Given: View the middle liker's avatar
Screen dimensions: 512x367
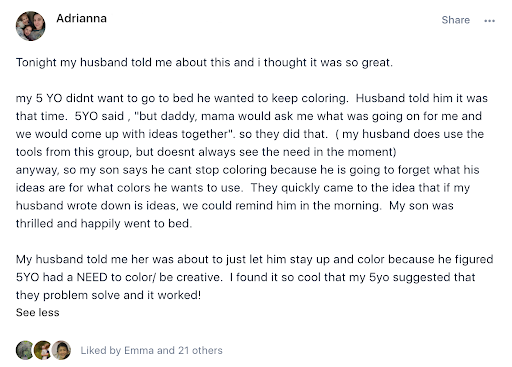Looking at the screenshot, I should (x=43, y=350).
